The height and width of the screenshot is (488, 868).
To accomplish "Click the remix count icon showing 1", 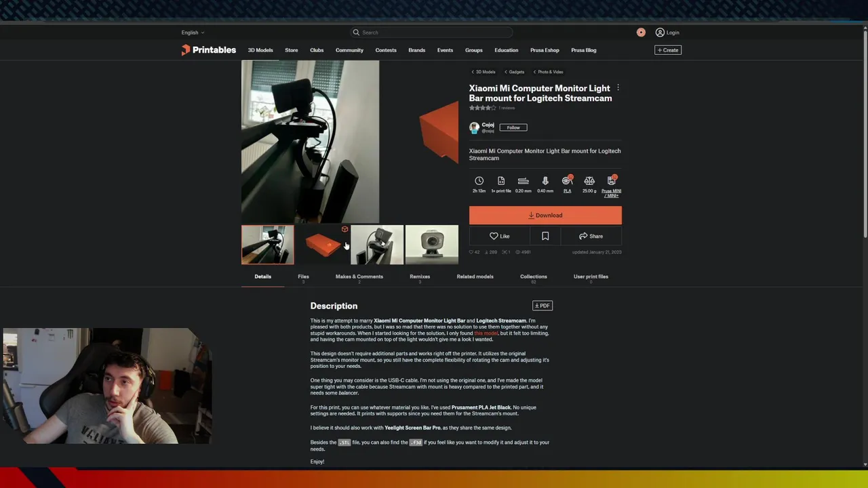I will point(504,252).
